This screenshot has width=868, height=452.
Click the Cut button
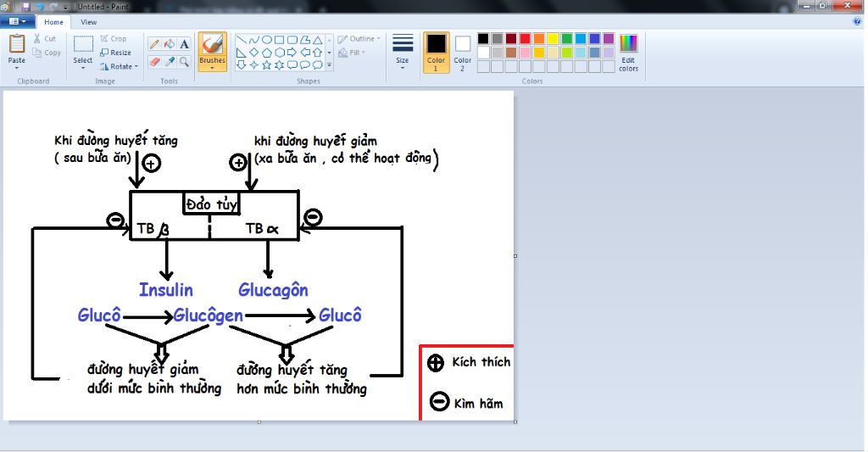tap(44, 39)
